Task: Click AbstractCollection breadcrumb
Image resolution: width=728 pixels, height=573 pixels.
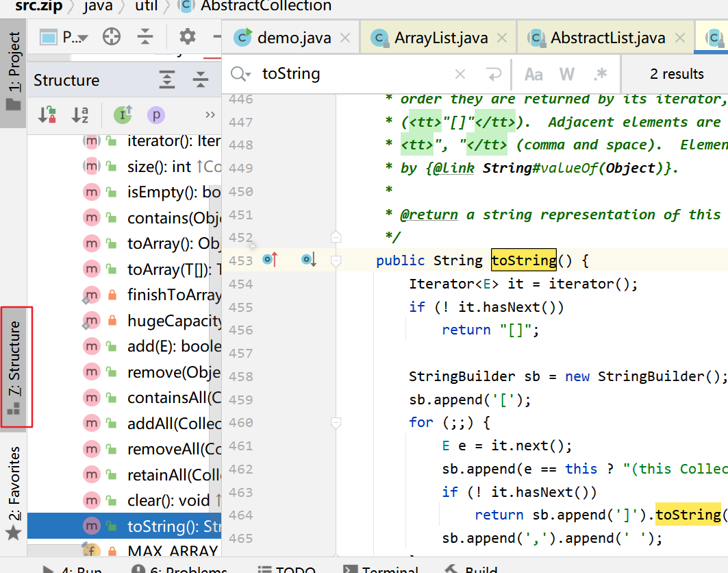Action: point(256,5)
